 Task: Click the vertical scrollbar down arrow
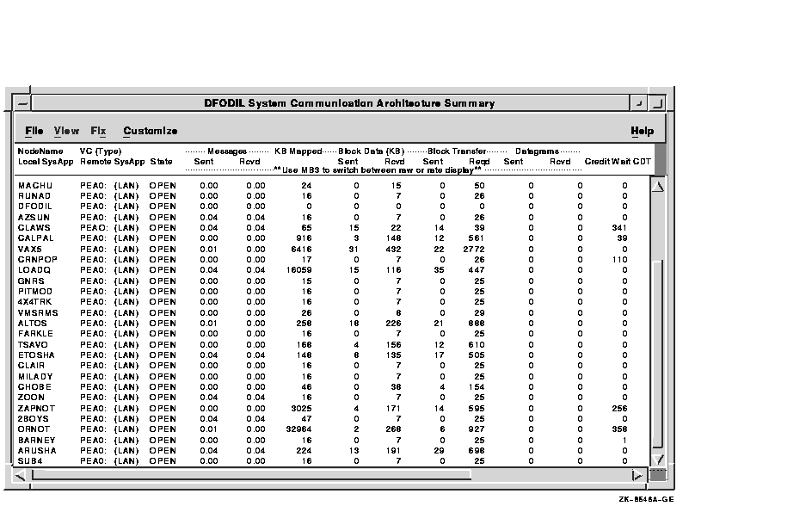(658, 460)
